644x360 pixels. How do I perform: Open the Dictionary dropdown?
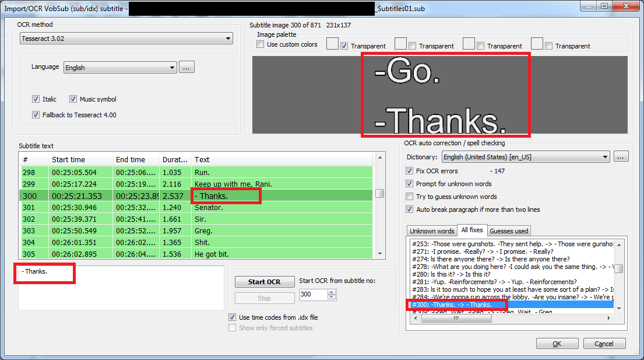click(606, 156)
